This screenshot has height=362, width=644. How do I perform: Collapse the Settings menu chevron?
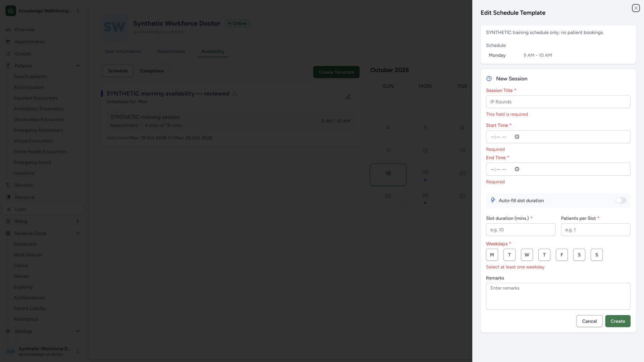(78, 331)
